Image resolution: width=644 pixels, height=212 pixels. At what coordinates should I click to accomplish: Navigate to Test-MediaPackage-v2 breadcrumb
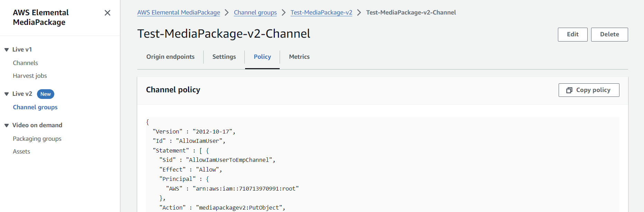pyautogui.click(x=321, y=12)
